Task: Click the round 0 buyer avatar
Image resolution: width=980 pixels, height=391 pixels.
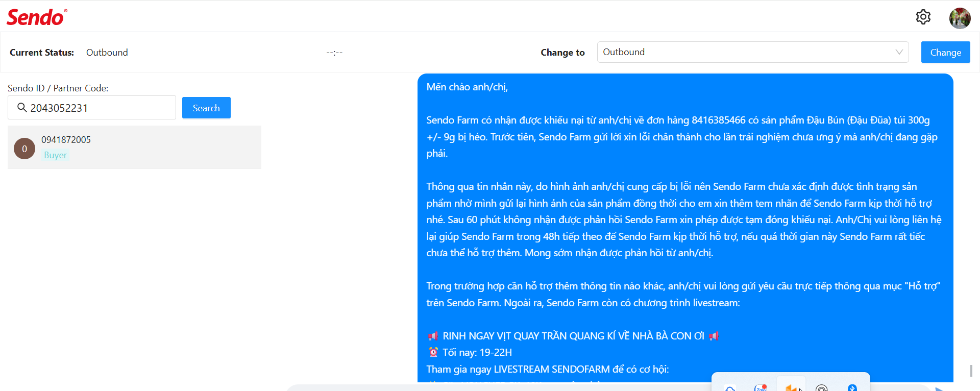Action: 24,149
